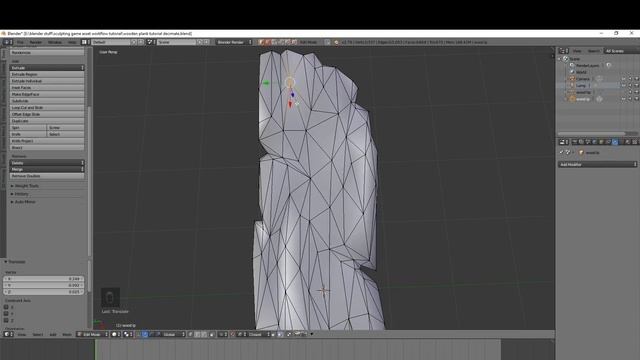The image size is (640, 360).
Task: Open the Outliner editor type icon
Action: 564,51
